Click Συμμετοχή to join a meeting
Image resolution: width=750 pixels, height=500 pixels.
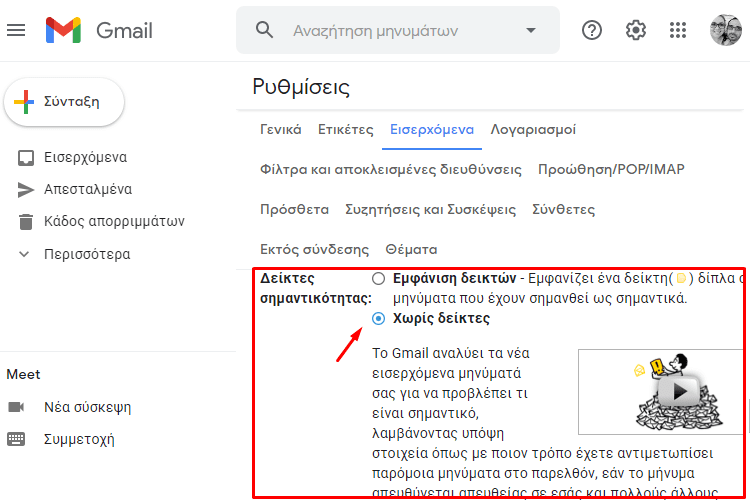click(79, 439)
